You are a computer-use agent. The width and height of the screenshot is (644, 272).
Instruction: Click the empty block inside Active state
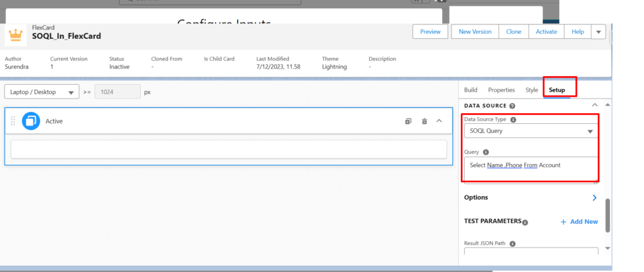tap(229, 150)
